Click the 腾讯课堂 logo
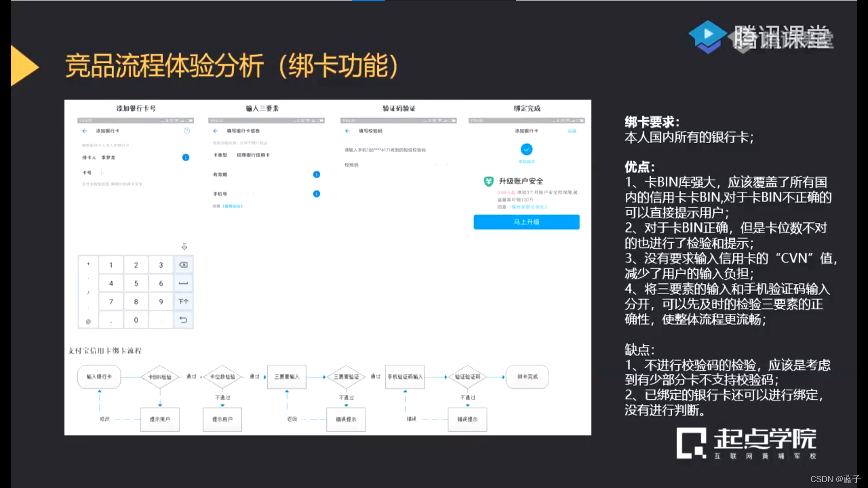 [x=760, y=37]
